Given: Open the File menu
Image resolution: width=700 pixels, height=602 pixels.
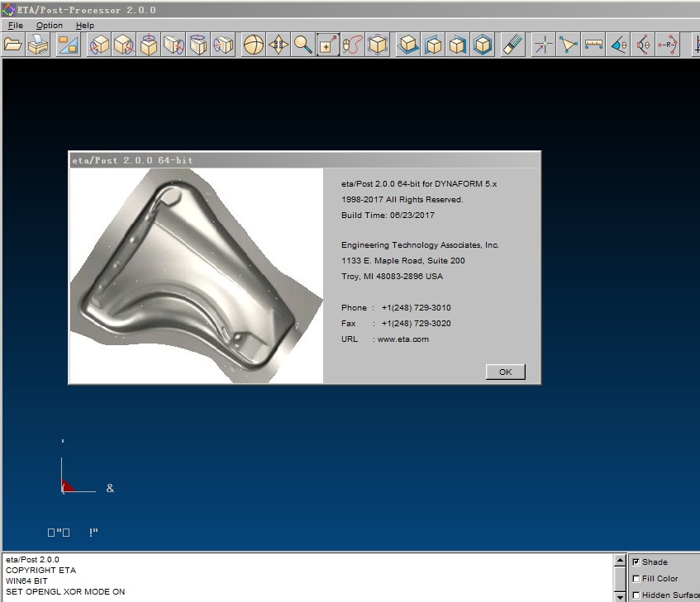Looking at the screenshot, I should pos(16,26).
